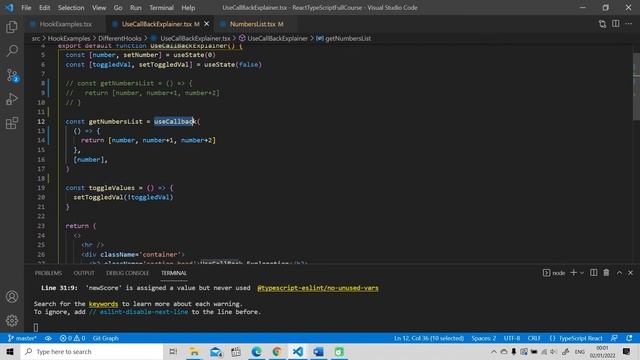The height and width of the screenshot is (360, 640).
Task: Show hidden system tray icons
Action: coord(493,351)
